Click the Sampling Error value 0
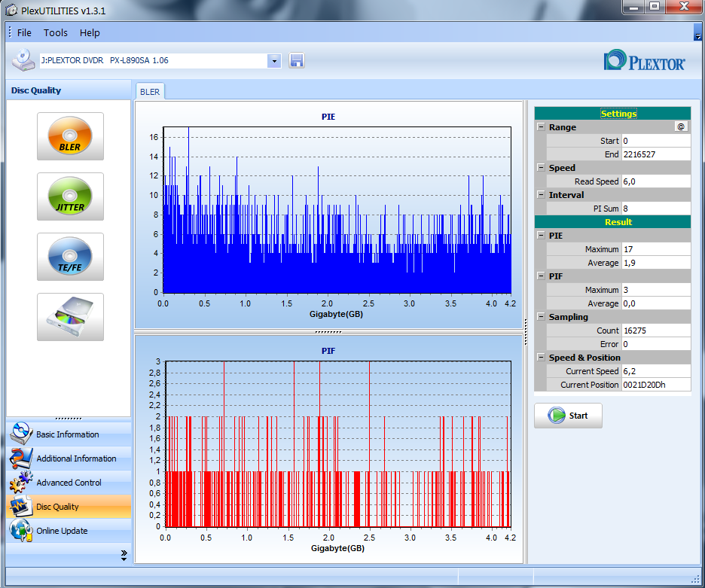The image size is (705, 588). click(x=656, y=344)
